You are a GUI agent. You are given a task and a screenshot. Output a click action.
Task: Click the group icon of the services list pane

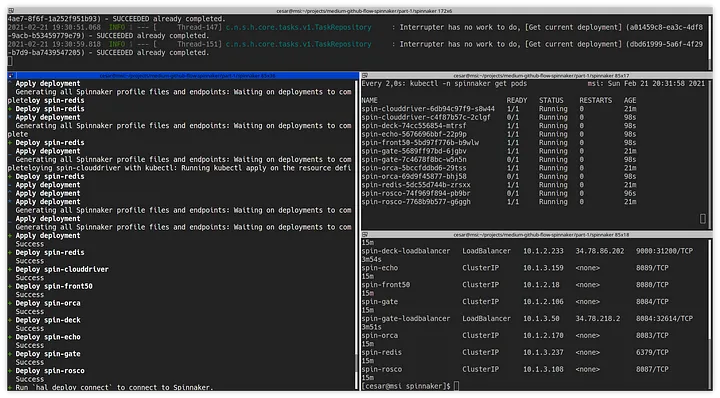365,234
